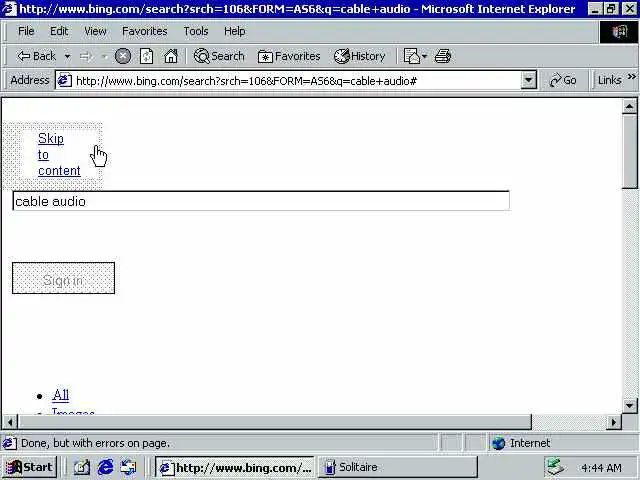Click the vertical scrollbar down arrow

629,405
